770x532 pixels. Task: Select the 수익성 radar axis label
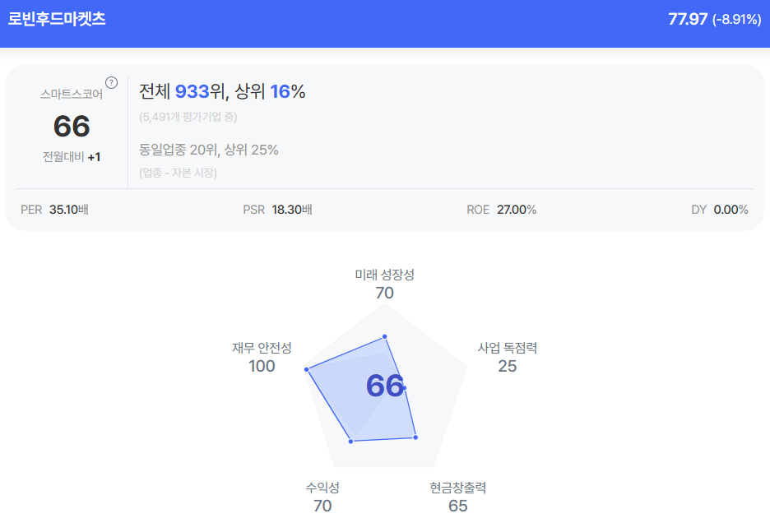tap(322, 488)
